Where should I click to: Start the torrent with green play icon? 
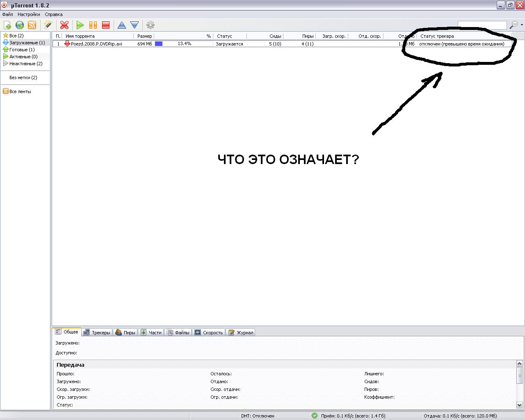coord(80,25)
